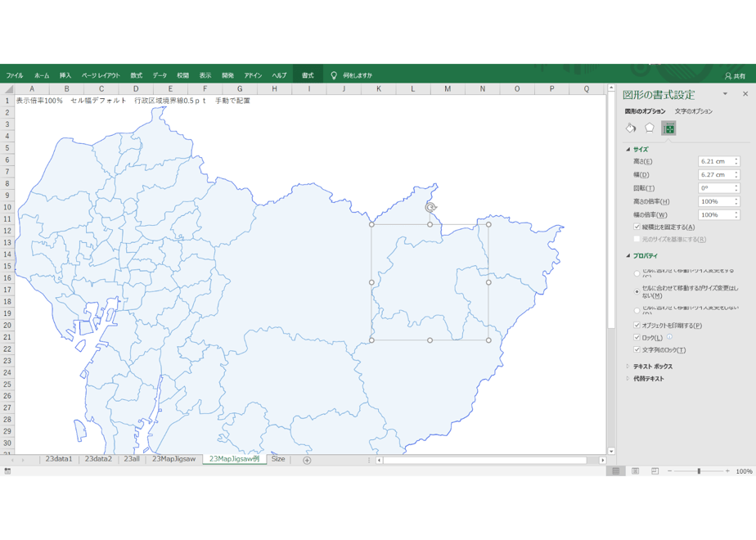Viewport: 756px width, 540px height.
Task: Select the Size & Properties icon
Action: pyautogui.click(x=668, y=128)
